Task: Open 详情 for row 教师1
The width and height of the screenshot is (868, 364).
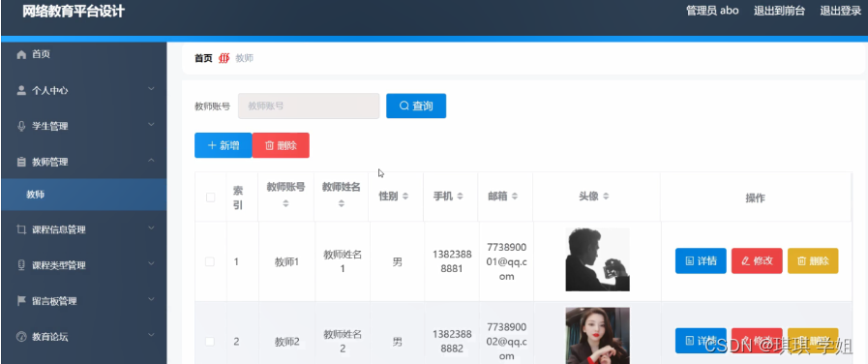Action: [x=701, y=261]
